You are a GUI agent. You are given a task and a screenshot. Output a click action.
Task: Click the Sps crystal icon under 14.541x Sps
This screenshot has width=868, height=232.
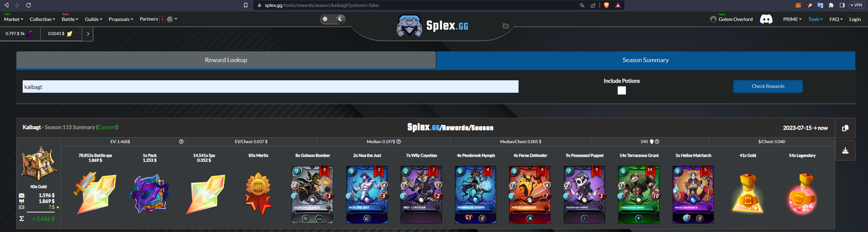(x=205, y=194)
